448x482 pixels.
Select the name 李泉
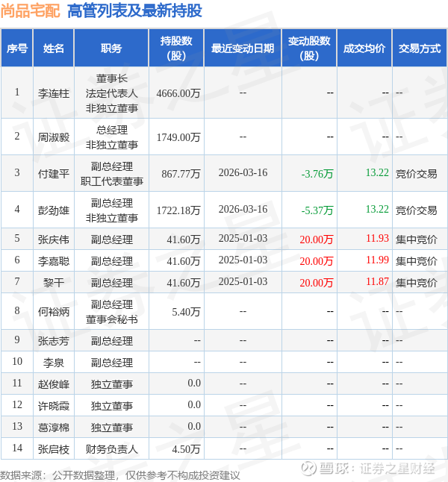click(x=54, y=363)
